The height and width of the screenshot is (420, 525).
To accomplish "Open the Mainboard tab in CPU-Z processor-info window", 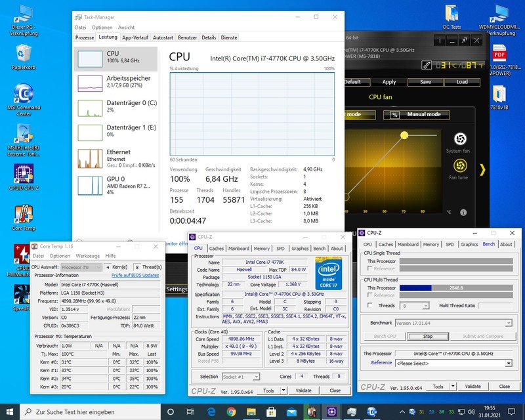I will click(239, 249).
